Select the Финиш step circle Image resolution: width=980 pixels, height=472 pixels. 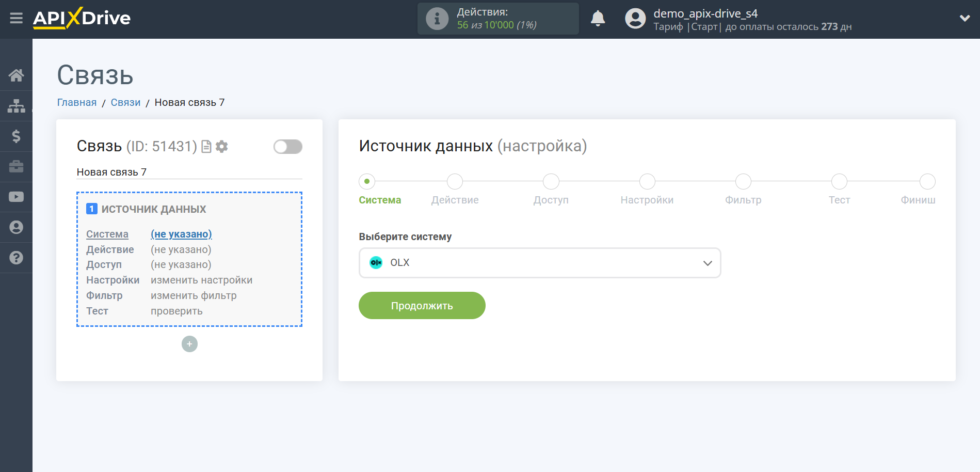927,181
